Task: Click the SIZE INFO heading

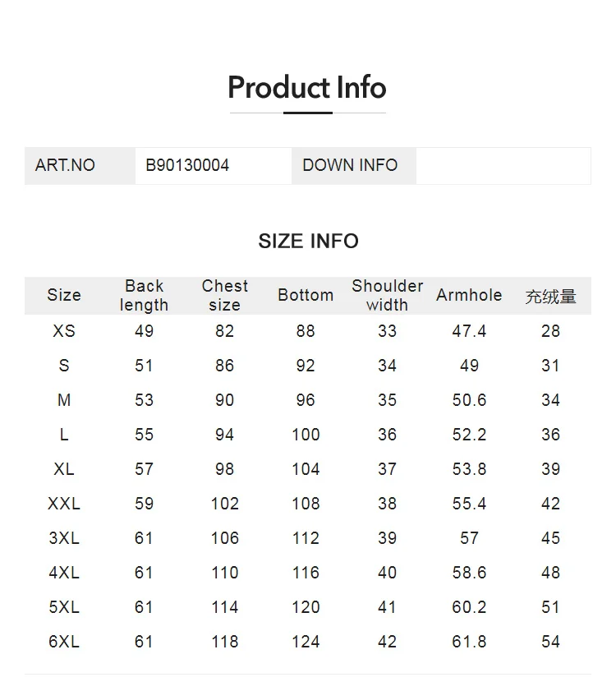Action: point(308,241)
